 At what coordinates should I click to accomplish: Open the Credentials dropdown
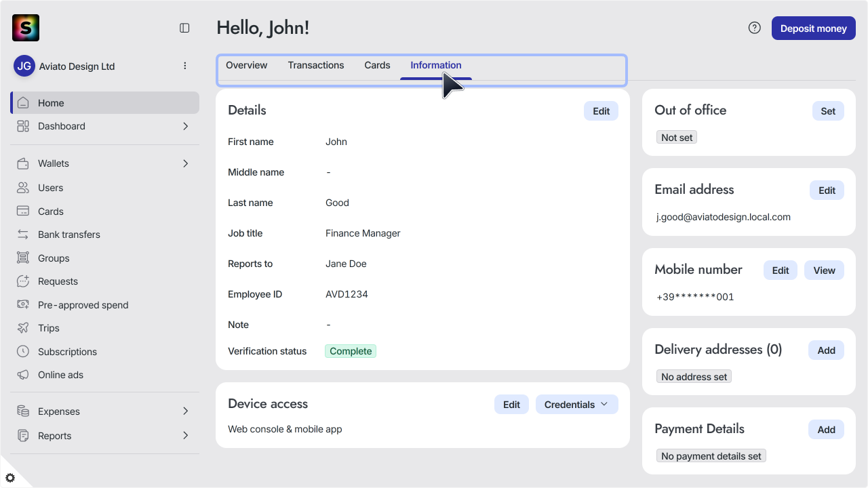click(x=577, y=405)
